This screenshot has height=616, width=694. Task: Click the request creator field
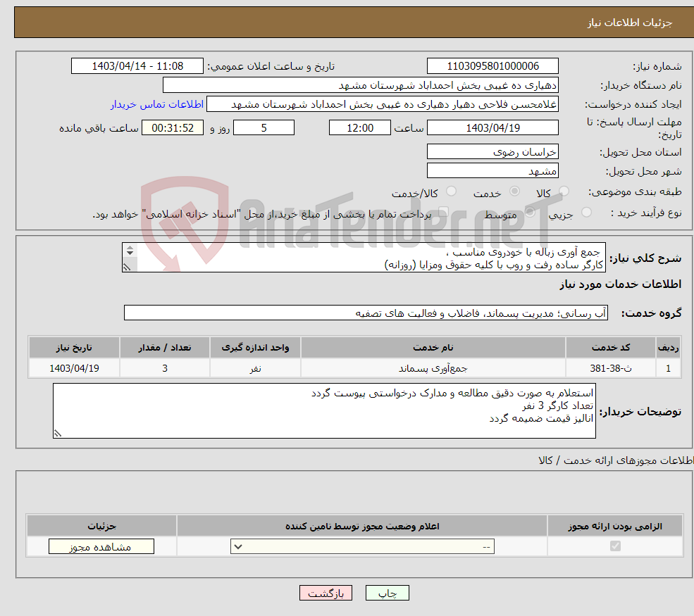tap(383, 104)
